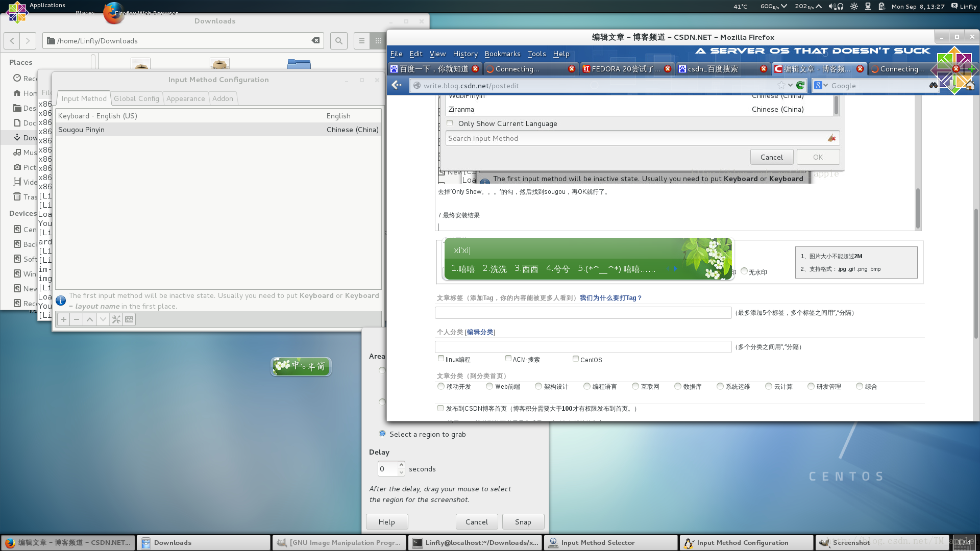Move selected input method down
980x551 pixels.
tap(103, 319)
